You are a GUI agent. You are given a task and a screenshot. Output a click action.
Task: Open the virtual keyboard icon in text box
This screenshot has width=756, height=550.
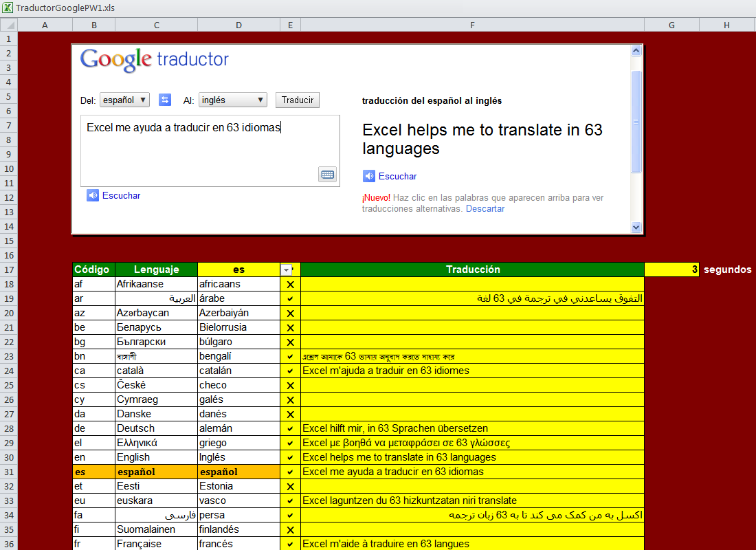(x=327, y=175)
